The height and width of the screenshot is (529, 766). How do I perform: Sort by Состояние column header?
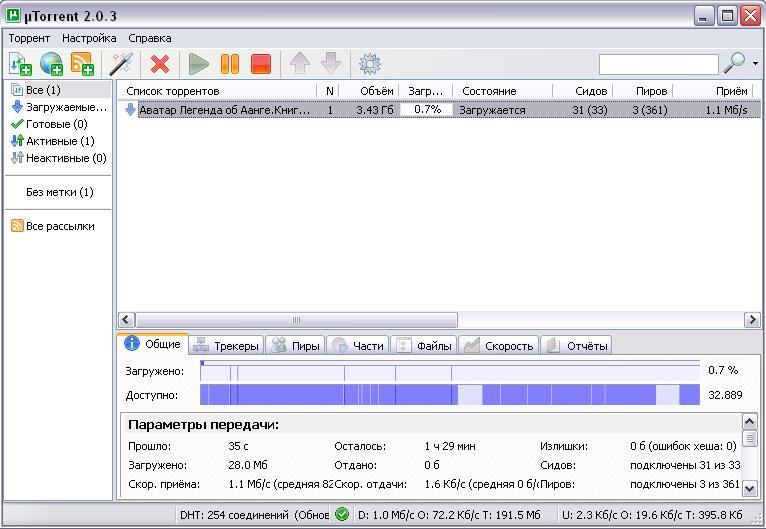pyautogui.click(x=503, y=91)
